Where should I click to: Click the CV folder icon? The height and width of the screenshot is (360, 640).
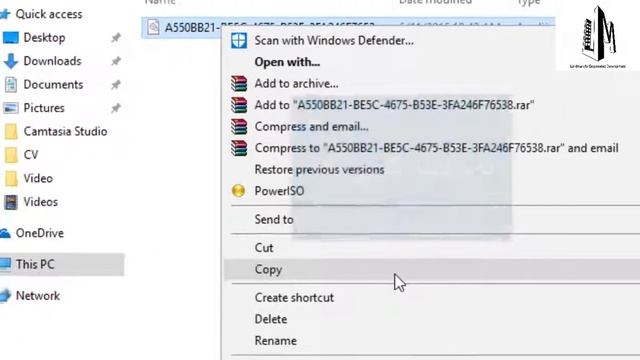[11, 155]
